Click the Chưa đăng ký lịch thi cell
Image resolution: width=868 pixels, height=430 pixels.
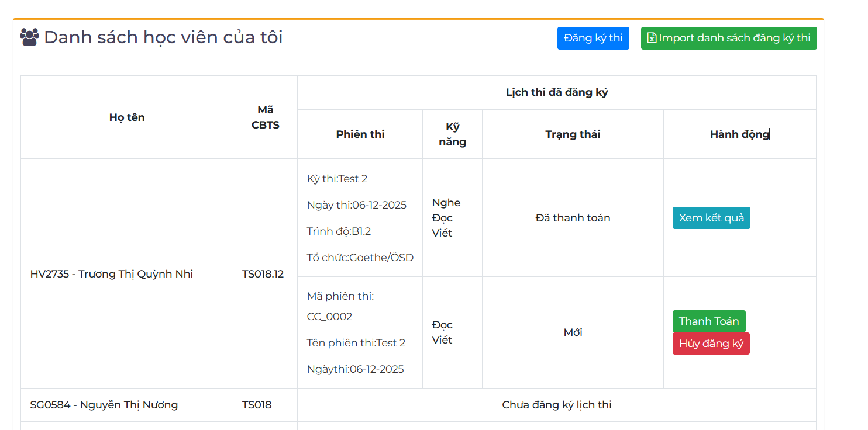(556, 405)
